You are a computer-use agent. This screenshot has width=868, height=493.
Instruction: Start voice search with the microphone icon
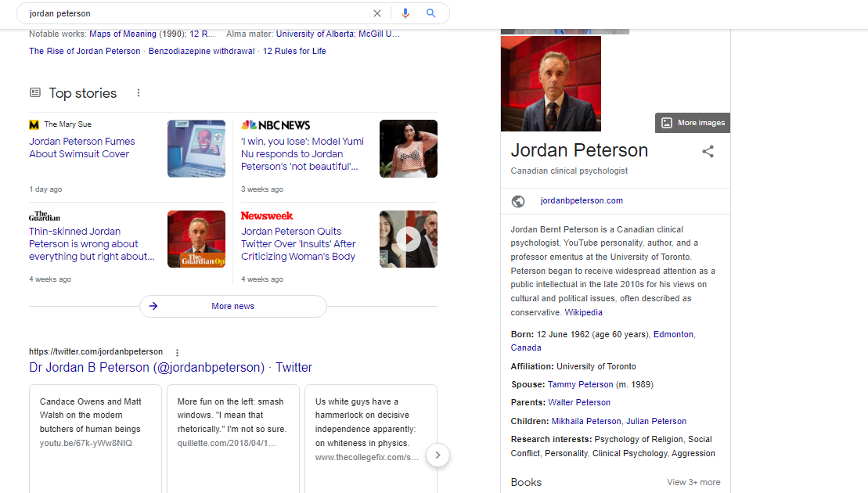click(405, 13)
